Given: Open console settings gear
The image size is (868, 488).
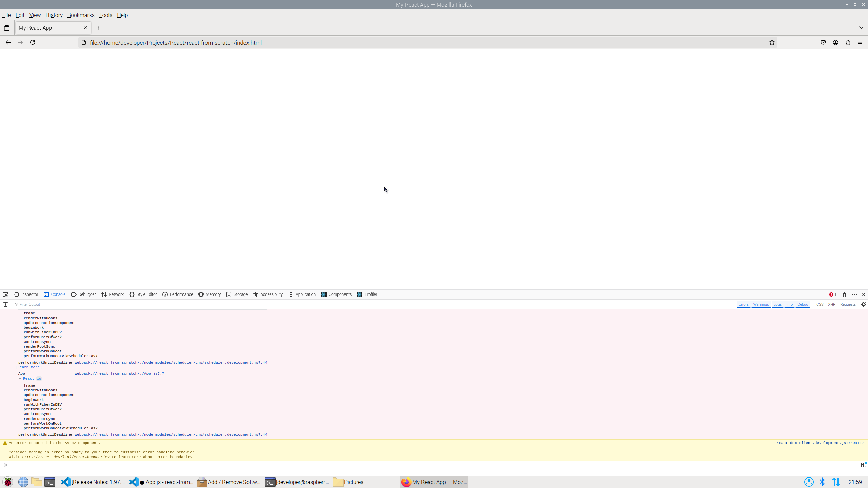Looking at the screenshot, I should [864, 304].
